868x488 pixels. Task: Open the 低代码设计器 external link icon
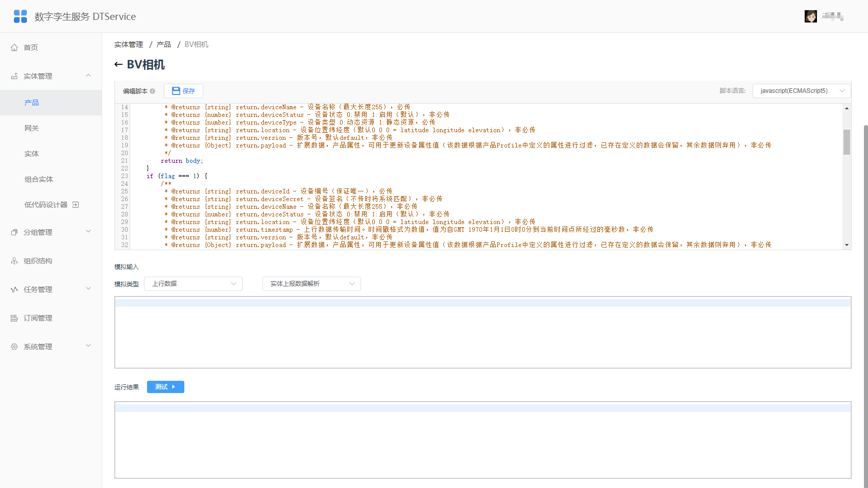click(76, 205)
